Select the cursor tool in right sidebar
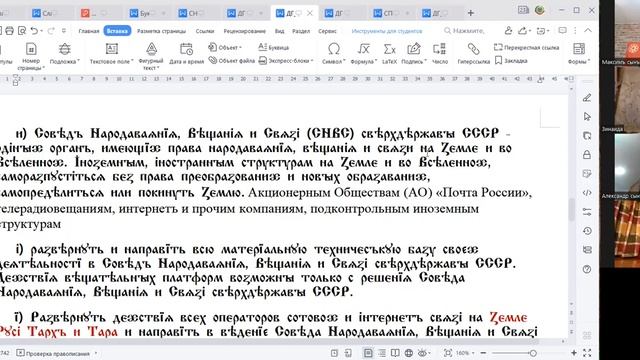The height and width of the screenshot is (360, 640). point(587,117)
